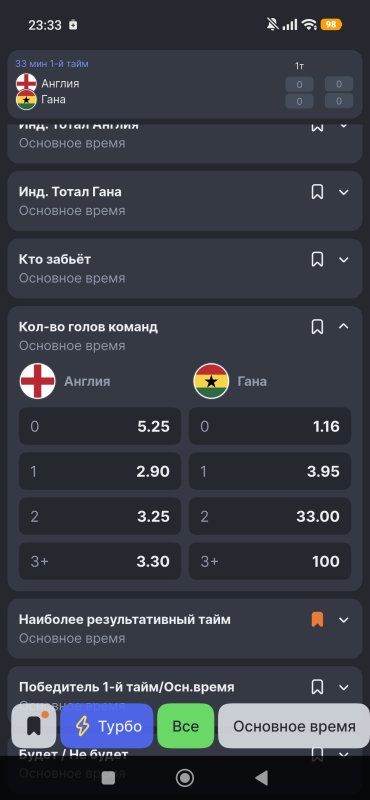
Task: Expand the Кто забьёт section
Action: pos(344,260)
